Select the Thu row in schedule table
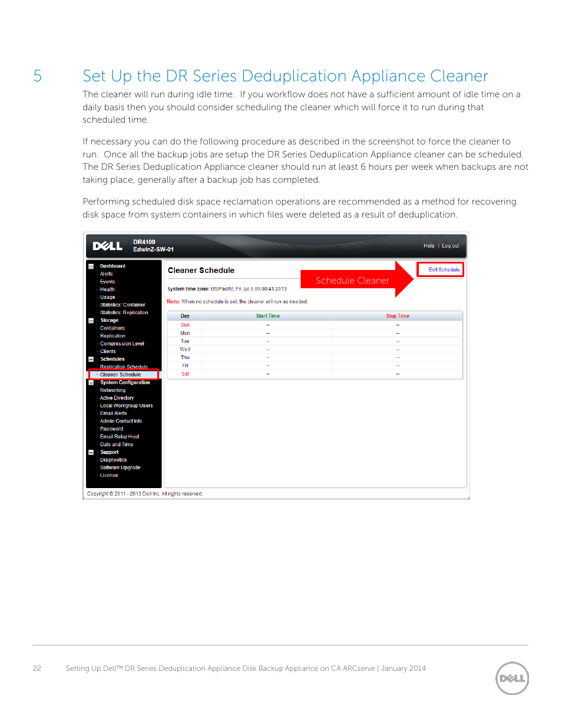562x728 pixels. click(x=315, y=357)
